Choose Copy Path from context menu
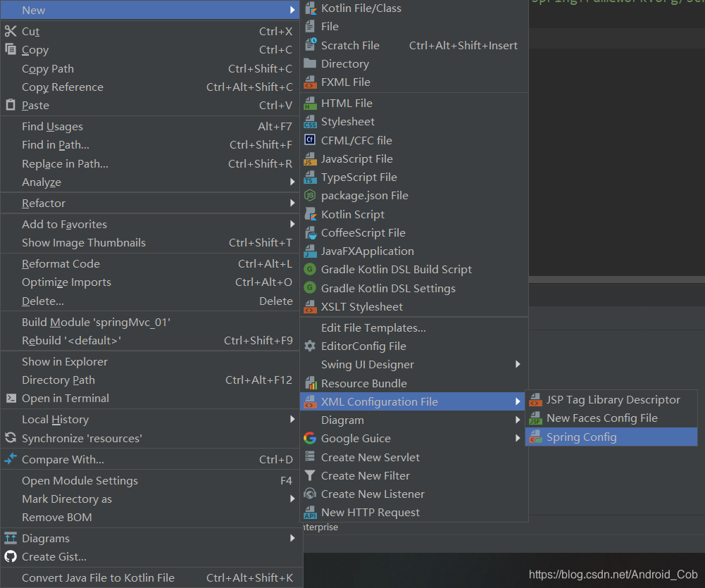This screenshot has width=705, height=588. [150, 68]
